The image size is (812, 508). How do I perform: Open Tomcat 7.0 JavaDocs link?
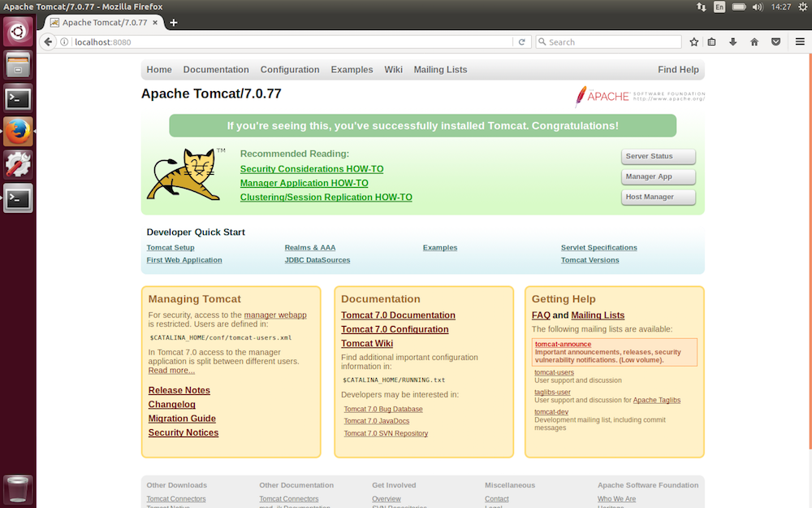coord(377,421)
